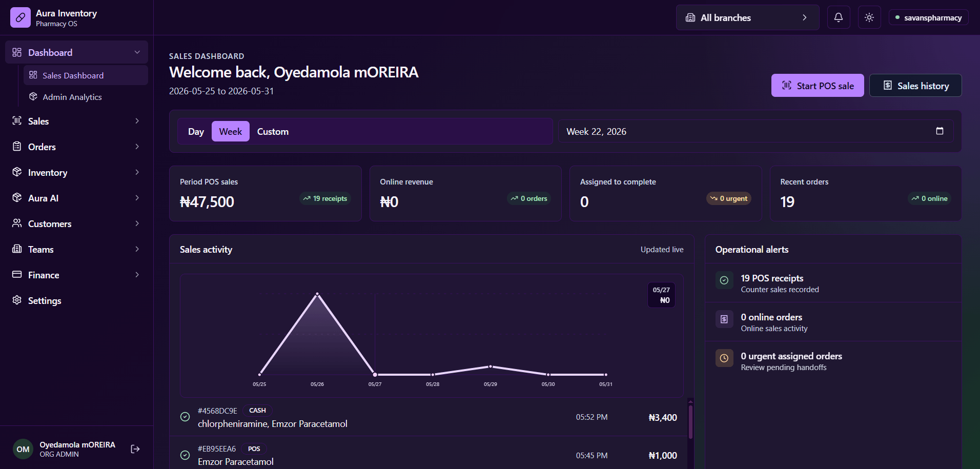The image size is (980, 469).
Task: Click the Customers people icon
Action: [17, 223]
